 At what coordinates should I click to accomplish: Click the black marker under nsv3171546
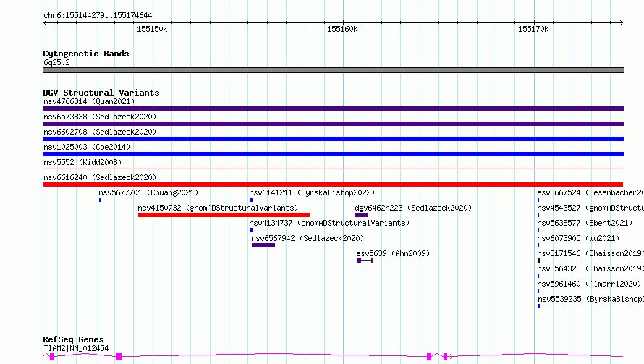click(538, 261)
